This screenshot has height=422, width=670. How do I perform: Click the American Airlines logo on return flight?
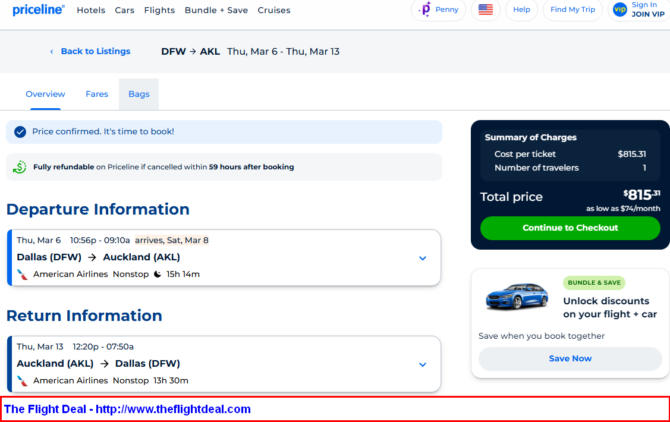pos(23,381)
